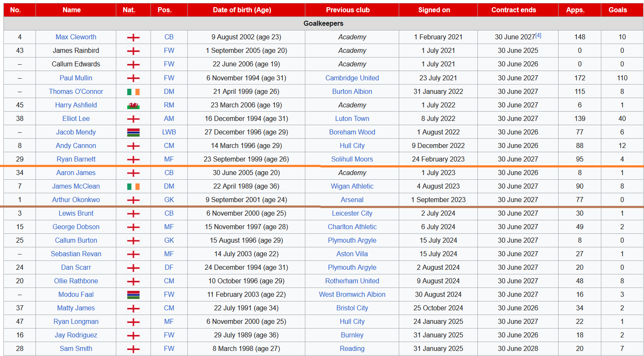This screenshot has height=356, width=644.
Task: Select the '30 June 2028' contract date cell
Action: pyautogui.click(x=518, y=348)
